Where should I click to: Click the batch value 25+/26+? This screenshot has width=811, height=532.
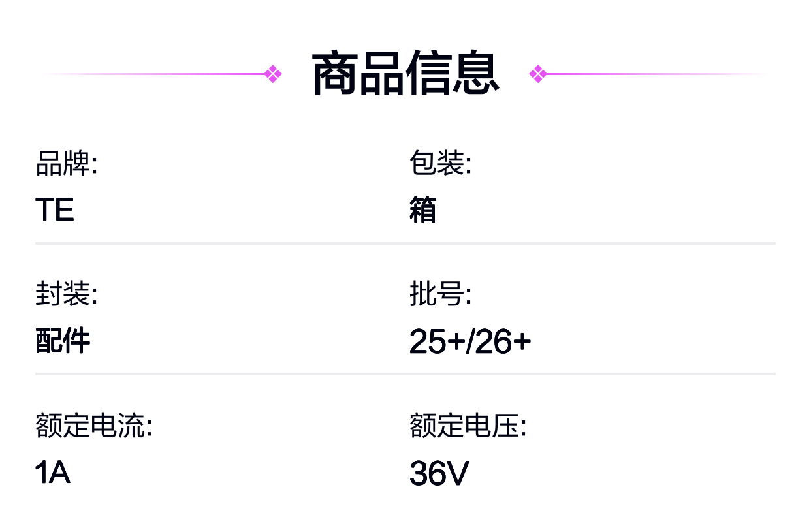point(470,342)
